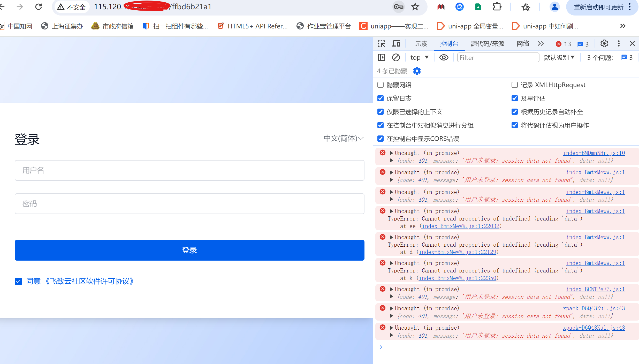The height and width of the screenshot is (364, 639).
Task: Open the 中文(简体) language dropdown
Action: coord(344,138)
